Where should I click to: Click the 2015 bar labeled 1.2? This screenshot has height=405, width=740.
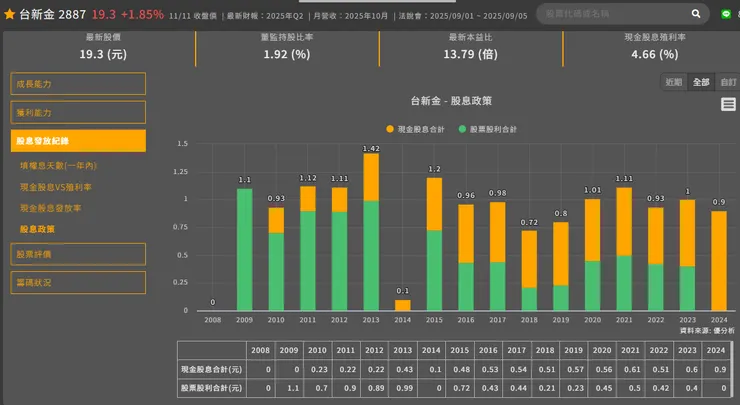(434, 244)
